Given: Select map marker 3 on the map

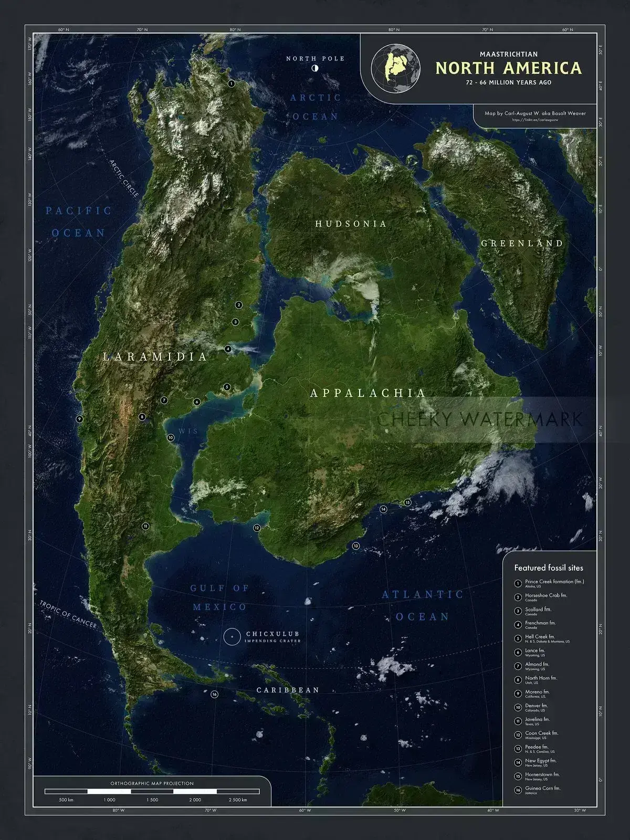Looking at the screenshot, I should pos(235,322).
